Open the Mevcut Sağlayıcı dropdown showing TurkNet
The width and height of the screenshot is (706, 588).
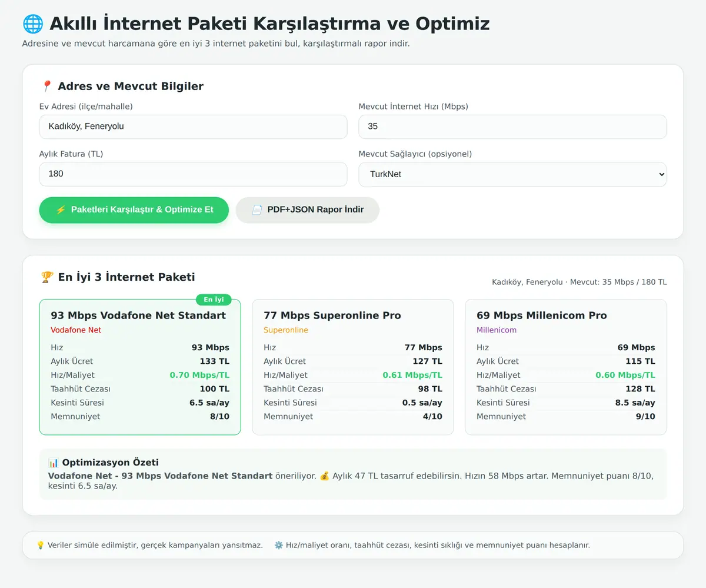[512, 174]
